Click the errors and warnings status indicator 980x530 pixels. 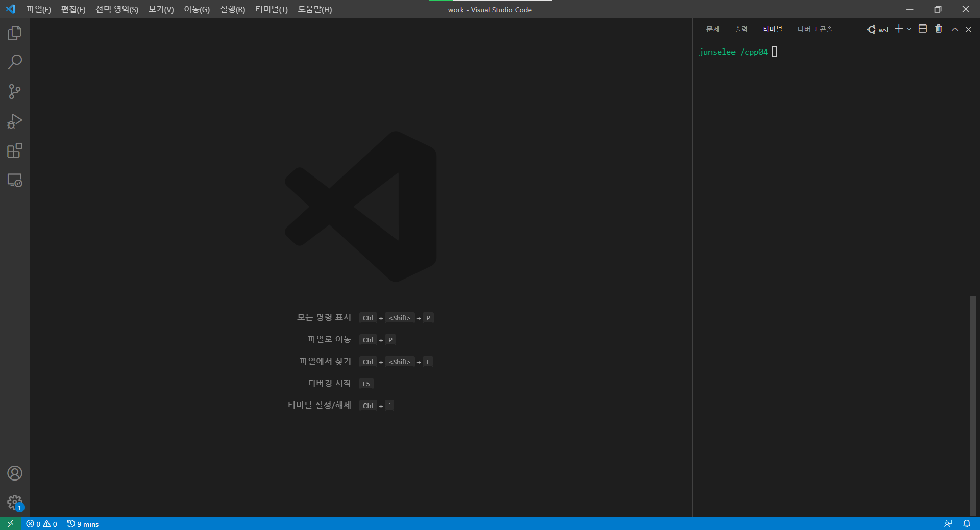[x=42, y=524]
